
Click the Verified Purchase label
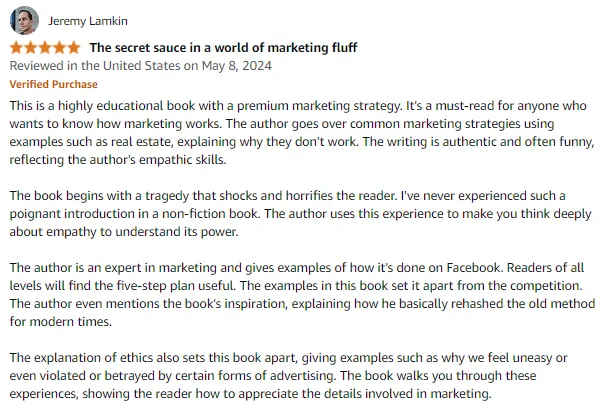pos(54,84)
